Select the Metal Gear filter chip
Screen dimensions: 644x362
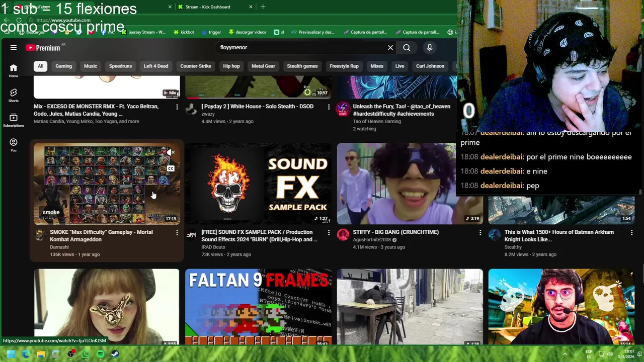[264, 66]
